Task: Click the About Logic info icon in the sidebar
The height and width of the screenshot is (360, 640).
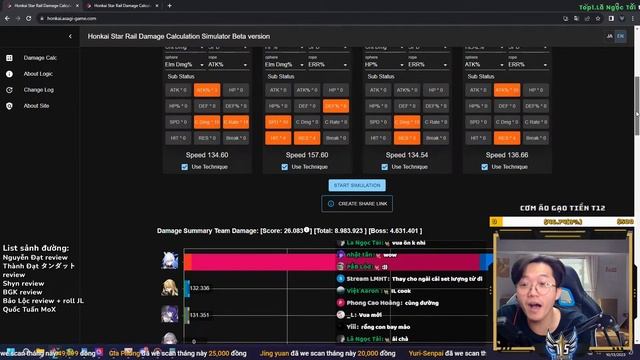Action: point(9,74)
